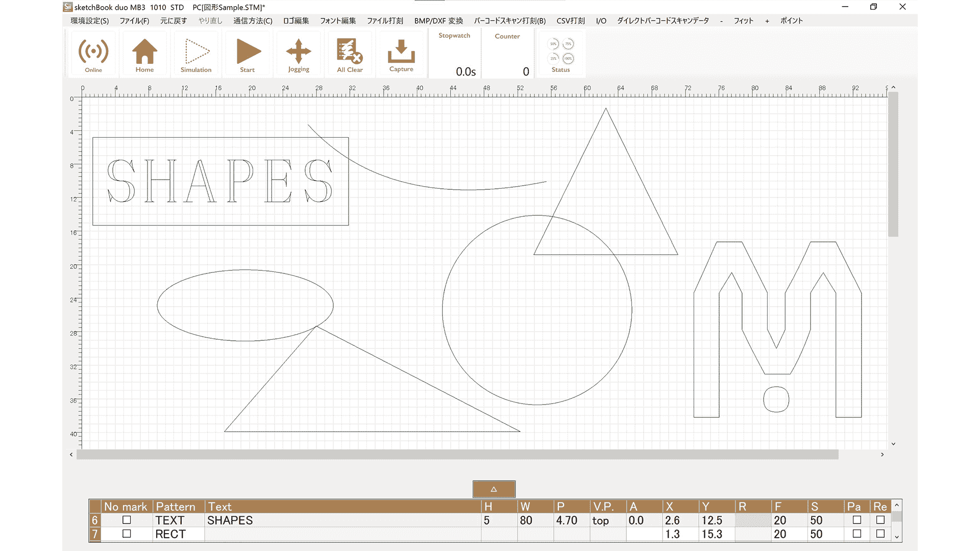This screenshot has width=980, height=551.
Task: Click the P value 4.70 cell
Action: click(572, 520)
